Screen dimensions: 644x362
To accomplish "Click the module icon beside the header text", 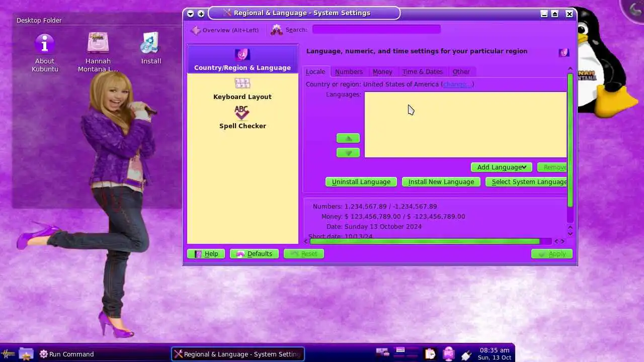I will pyautogui.click(x=564, y=52).
